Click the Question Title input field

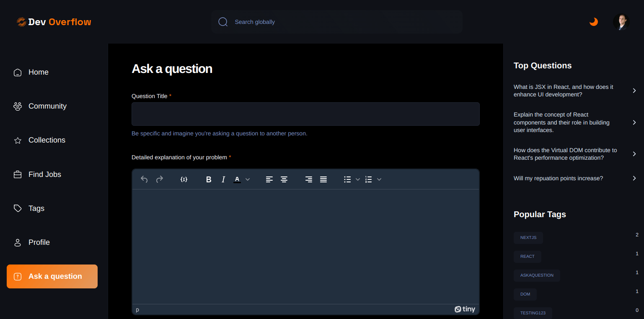(x=305, y=114)
